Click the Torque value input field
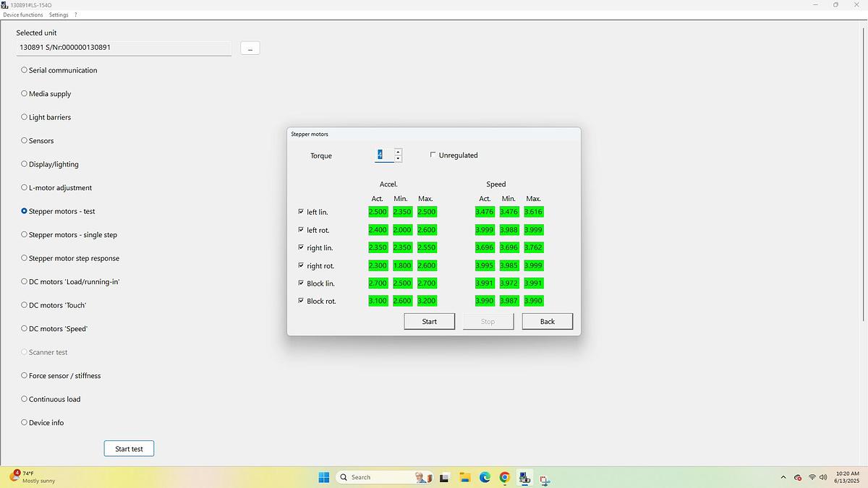 (x=384, y=155)
